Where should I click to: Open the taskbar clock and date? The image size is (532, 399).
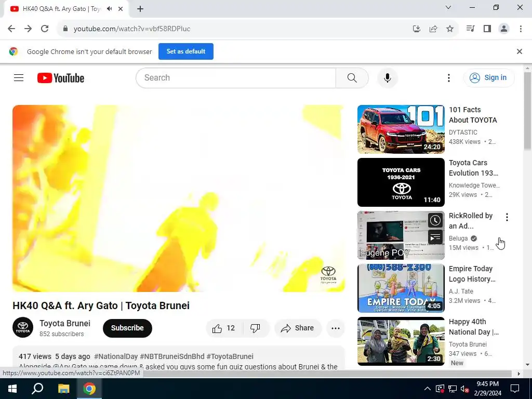point(487,389)
